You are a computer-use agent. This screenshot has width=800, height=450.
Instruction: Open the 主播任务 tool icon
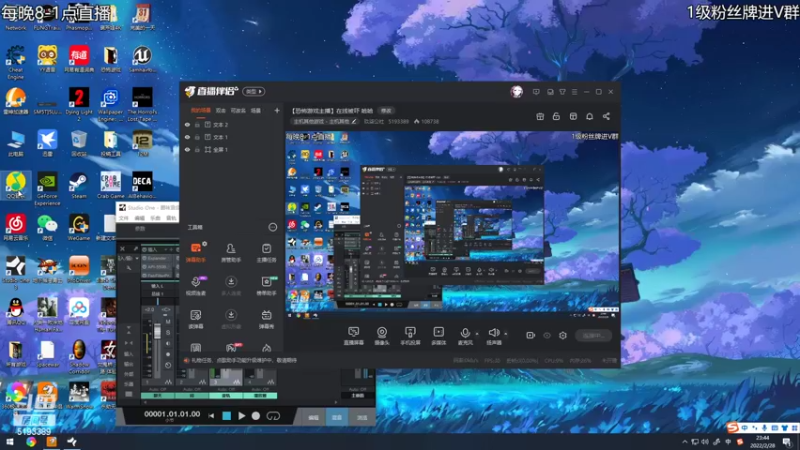point(266,252)
